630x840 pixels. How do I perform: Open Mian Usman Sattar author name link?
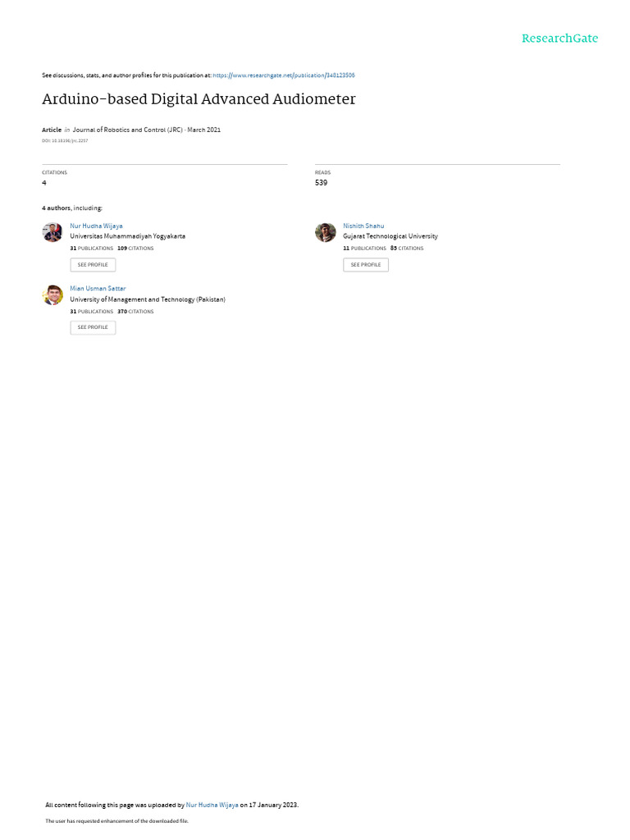point(98,288)
